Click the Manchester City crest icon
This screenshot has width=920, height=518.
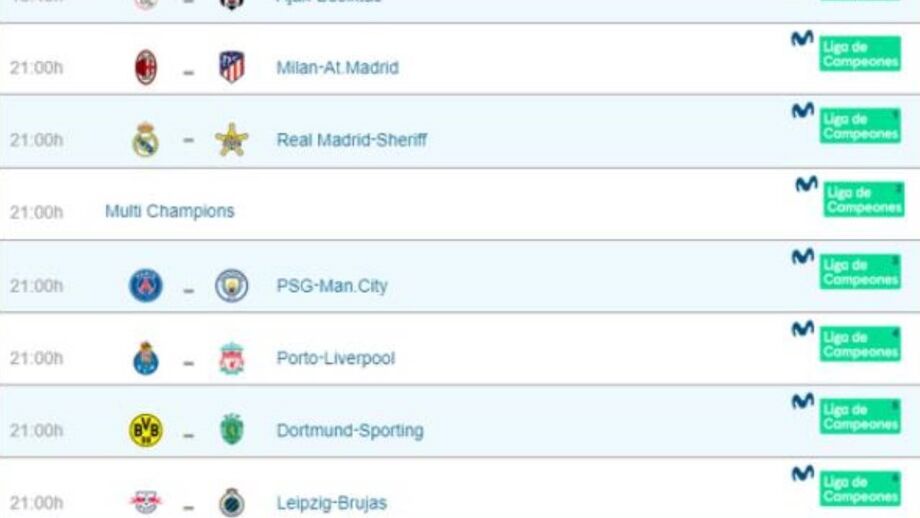(232, 286)
